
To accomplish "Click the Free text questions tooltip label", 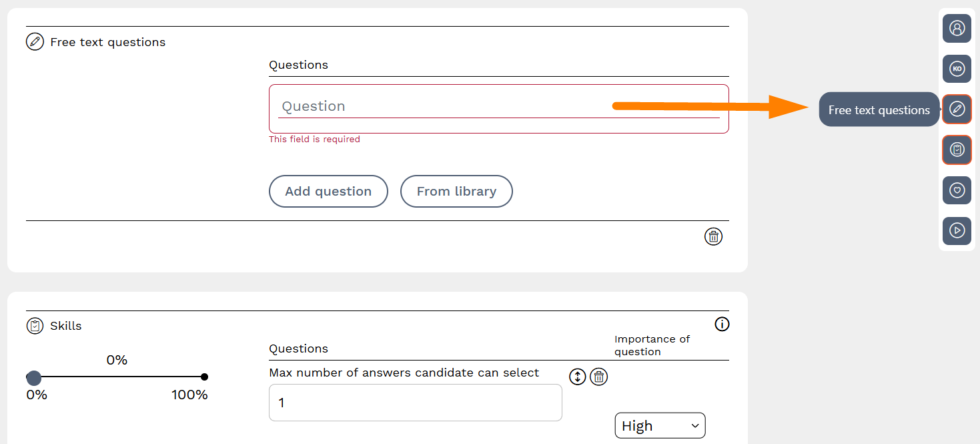I will click(879, 110).
